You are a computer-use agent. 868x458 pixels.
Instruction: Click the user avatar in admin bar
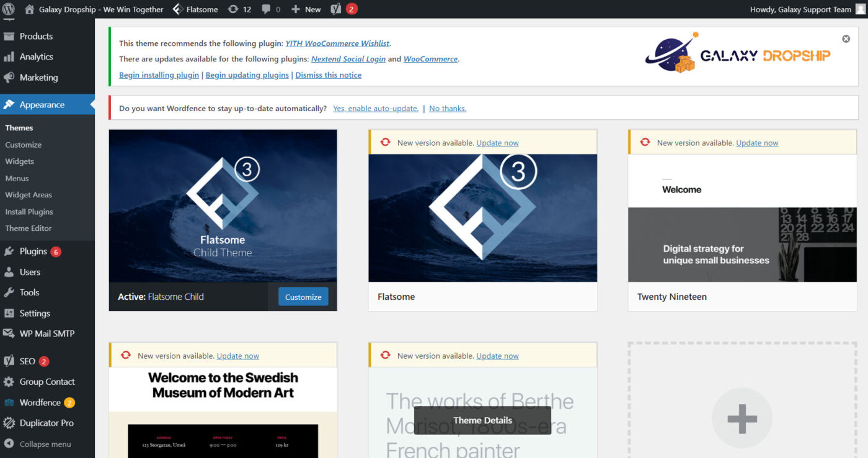[860, 9]
